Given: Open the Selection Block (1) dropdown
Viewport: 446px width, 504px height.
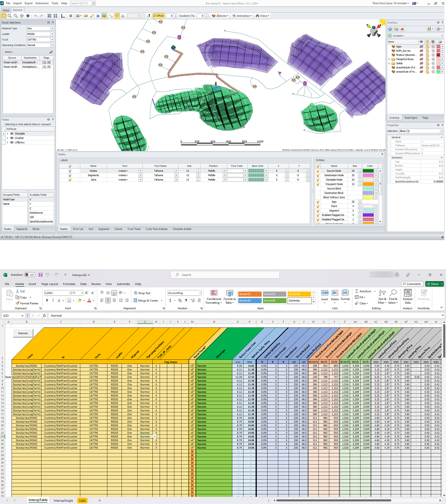Looking at the screenshot, I should [442, 131].
